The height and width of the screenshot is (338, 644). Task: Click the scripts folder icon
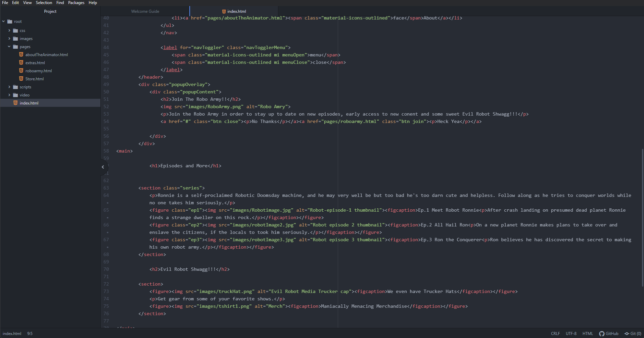15,87
